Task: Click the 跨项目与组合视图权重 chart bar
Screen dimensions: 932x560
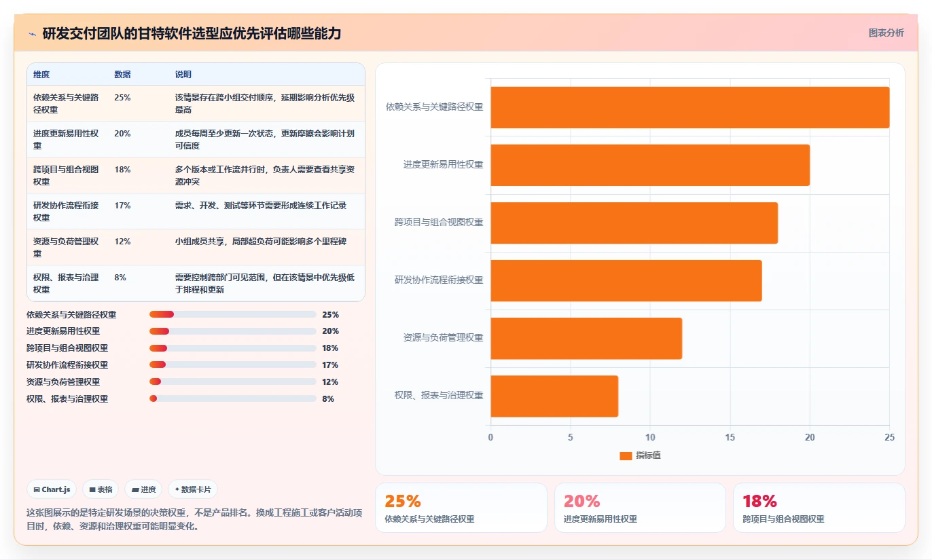Action: point(634,223)
